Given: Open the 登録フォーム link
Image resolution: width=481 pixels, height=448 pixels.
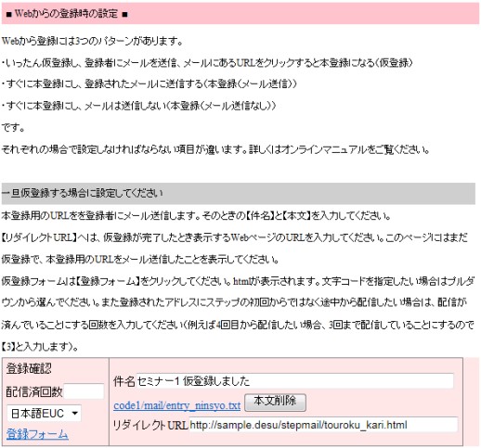Looking at the screenshot, I should tap(37, 434).
